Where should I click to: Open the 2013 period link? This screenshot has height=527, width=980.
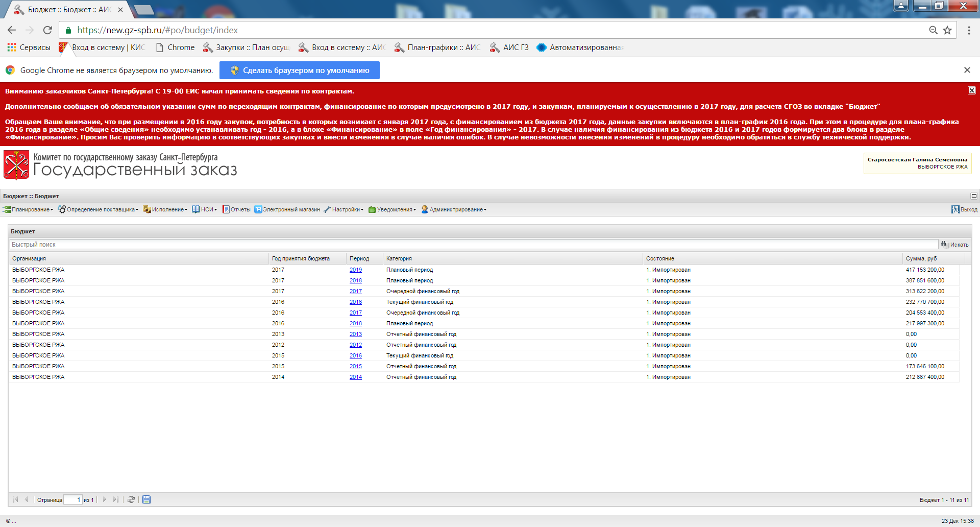pyautogui.click(x=356, y=334)
